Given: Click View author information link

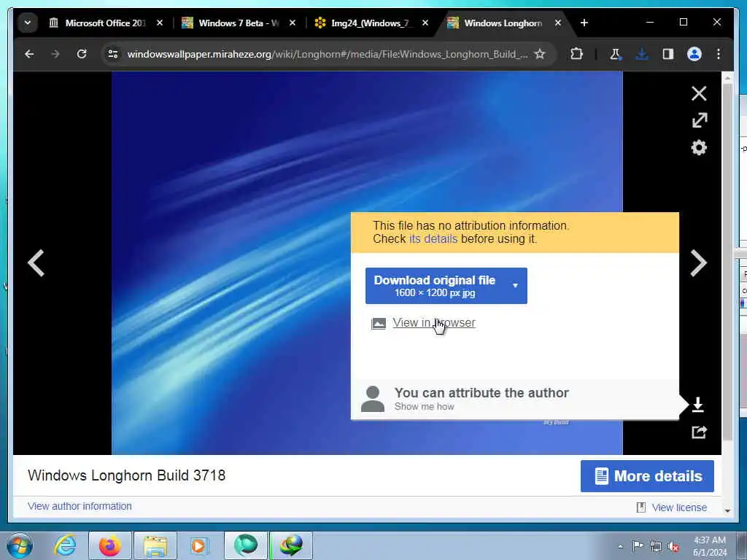Looking at the screenshot, I should pyautogui.click(x=80, y=506).
